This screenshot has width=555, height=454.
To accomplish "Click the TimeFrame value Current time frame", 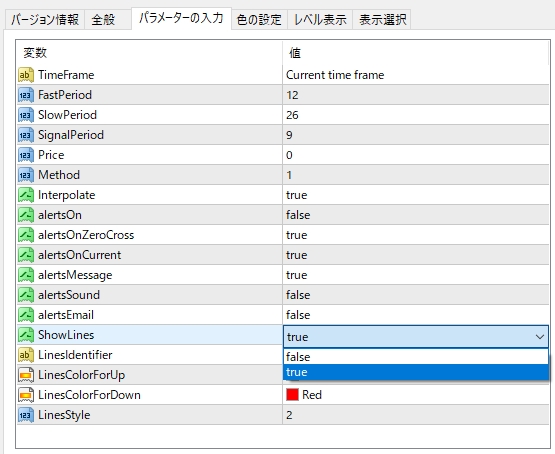I will click(x=335, y=75).
